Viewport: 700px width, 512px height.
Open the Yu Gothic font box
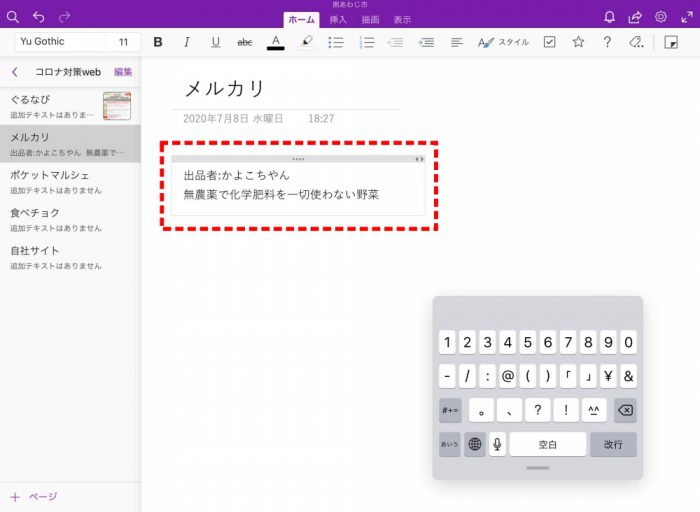pyautogui.click(x=61, y=42)
